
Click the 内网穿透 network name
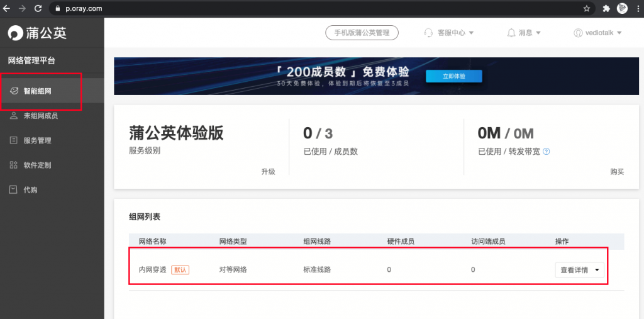(153, 270)
